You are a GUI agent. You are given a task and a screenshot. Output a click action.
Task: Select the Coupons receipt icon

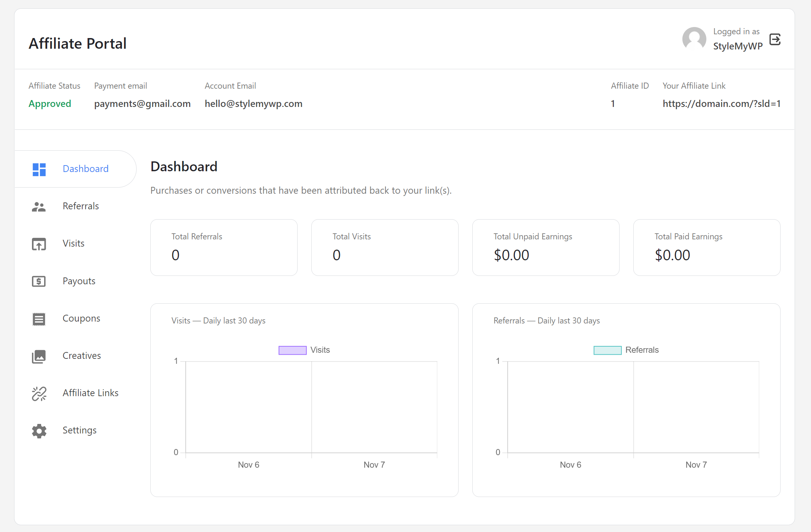point(38,319)
